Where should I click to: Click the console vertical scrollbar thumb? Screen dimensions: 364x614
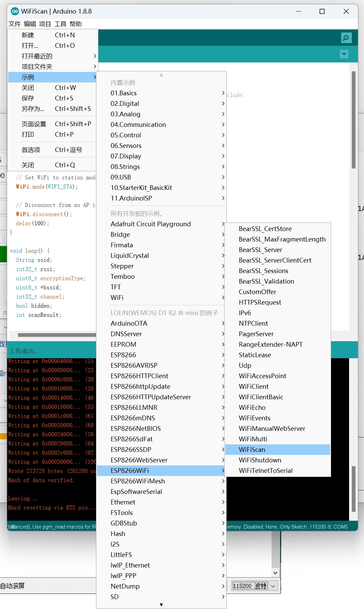point(353,489)
